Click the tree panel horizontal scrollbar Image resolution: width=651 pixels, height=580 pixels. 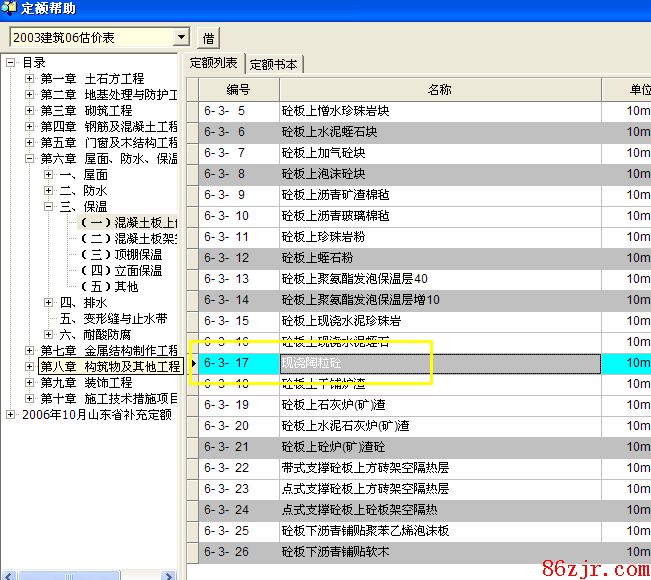click(90, 573)
